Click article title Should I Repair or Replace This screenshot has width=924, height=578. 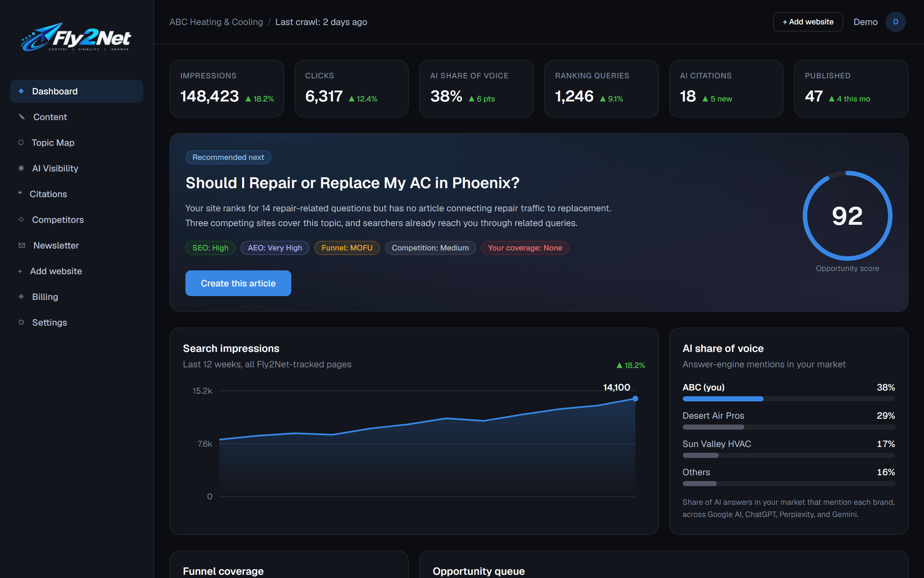(352, 183)
